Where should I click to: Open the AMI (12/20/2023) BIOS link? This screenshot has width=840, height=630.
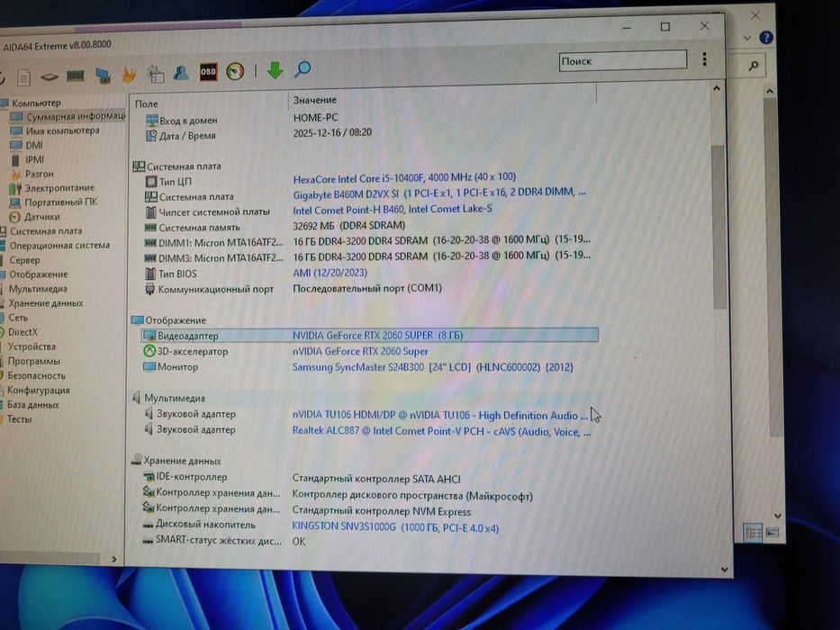(330, 273)
